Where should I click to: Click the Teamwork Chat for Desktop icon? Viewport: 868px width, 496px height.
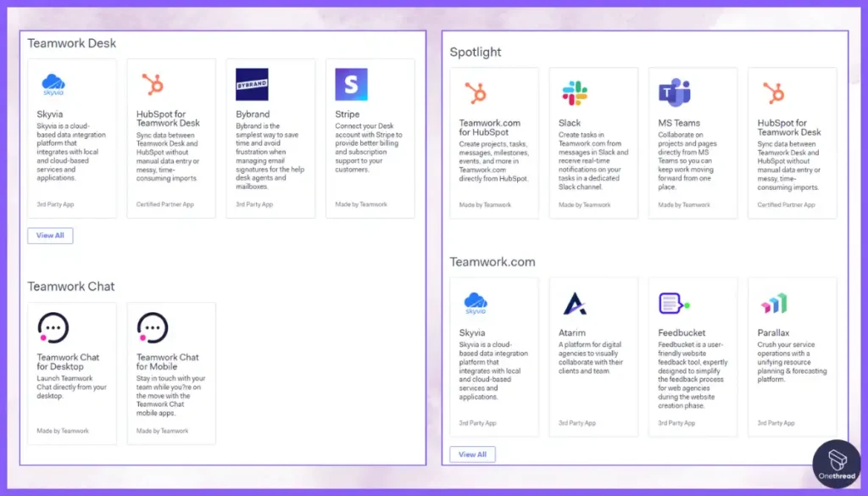53,327
